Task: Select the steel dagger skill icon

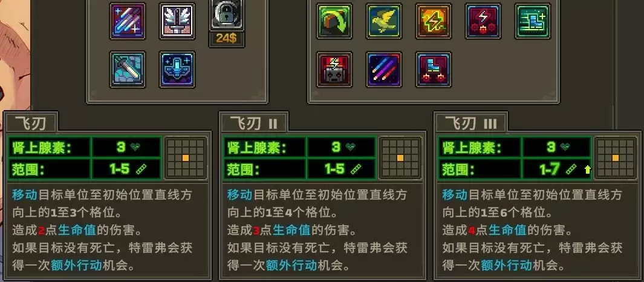Action: click(128, 70)
